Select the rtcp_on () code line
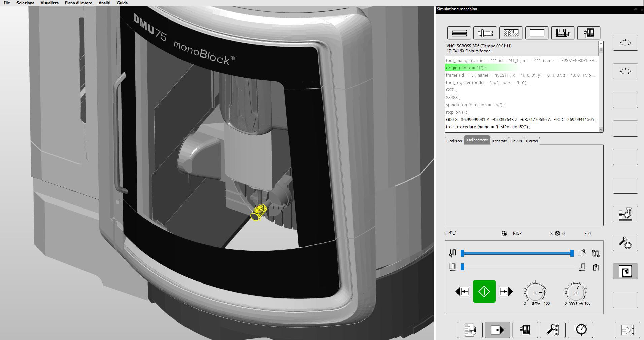Image resolution: width=644 pixels, height=340 pixels. coord(521,112)
